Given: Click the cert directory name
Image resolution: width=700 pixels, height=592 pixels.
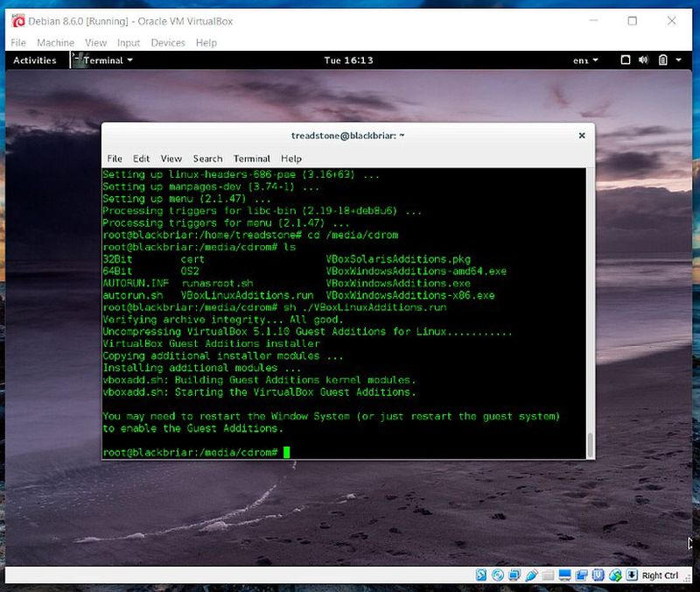Looking at the screenshot, I should pyautogui.click(x=192, y=259).
